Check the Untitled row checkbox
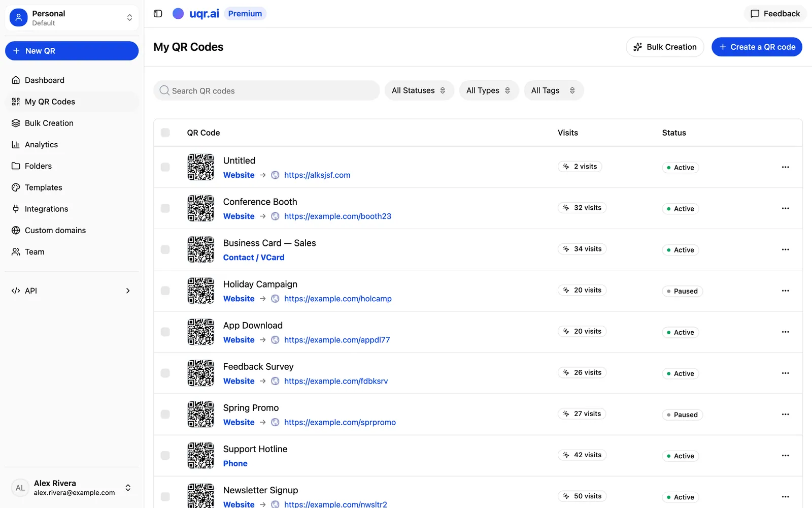 point(165,167)
